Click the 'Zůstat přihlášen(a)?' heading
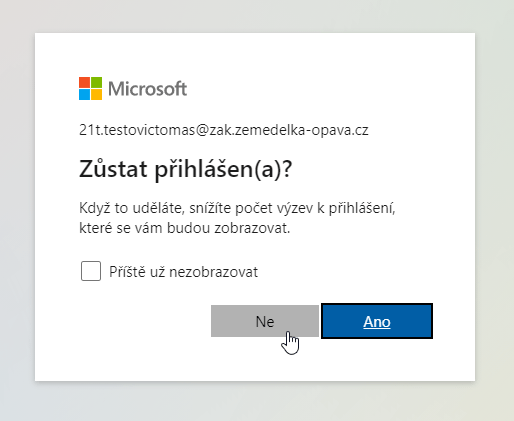The width and height of the screenshot is (514, 421). pyautogui.click(x=186, y=169)
